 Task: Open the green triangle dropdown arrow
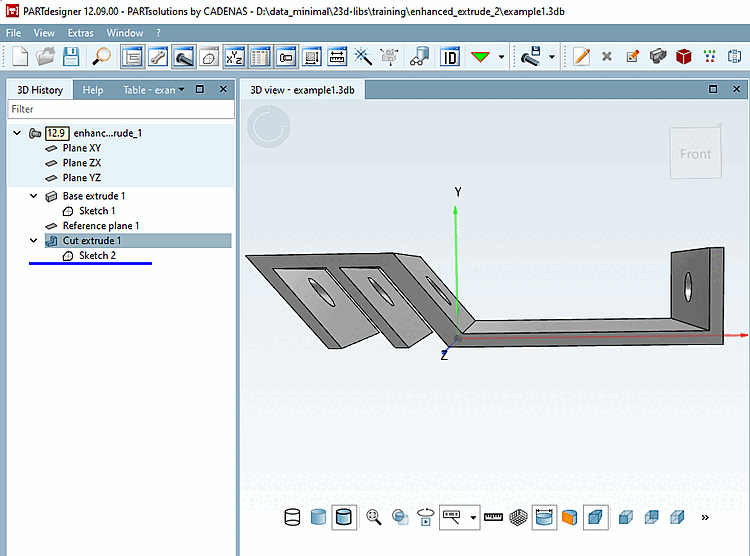(x=501, y=57)
